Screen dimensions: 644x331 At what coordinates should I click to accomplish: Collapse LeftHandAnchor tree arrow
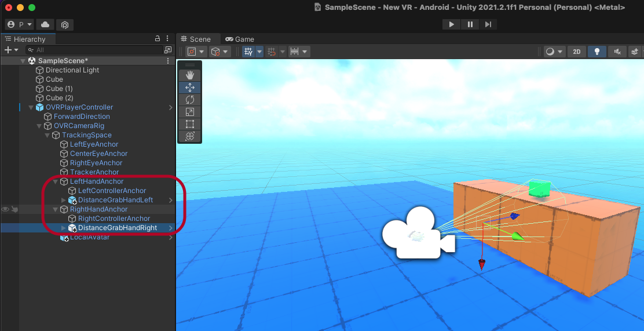pos(56,181)
